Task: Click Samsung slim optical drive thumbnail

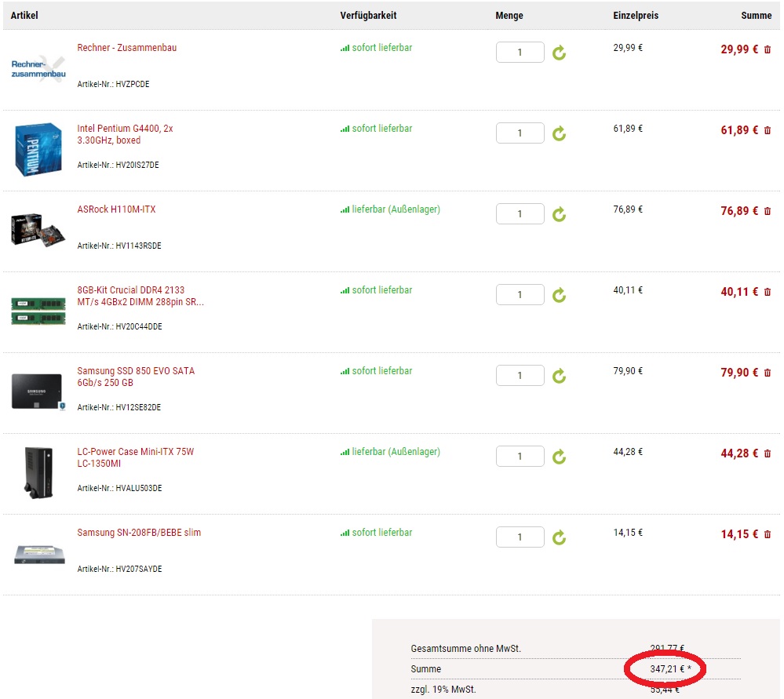Action: pos(39,555)
